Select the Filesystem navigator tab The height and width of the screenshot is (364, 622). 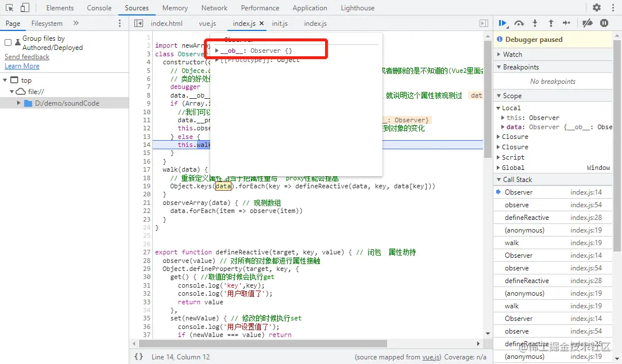click(x=47, y=24)
